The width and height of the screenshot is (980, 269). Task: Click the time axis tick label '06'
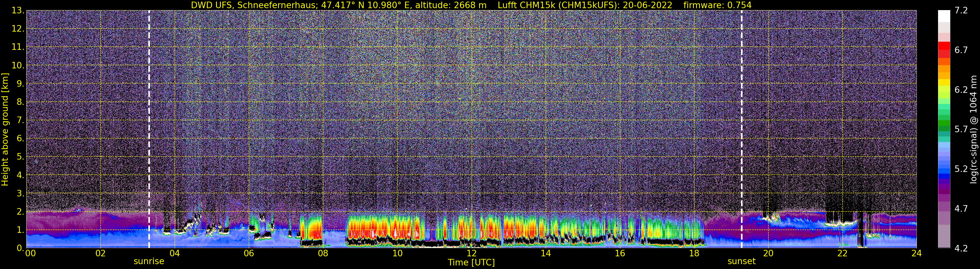coord(249,253)
